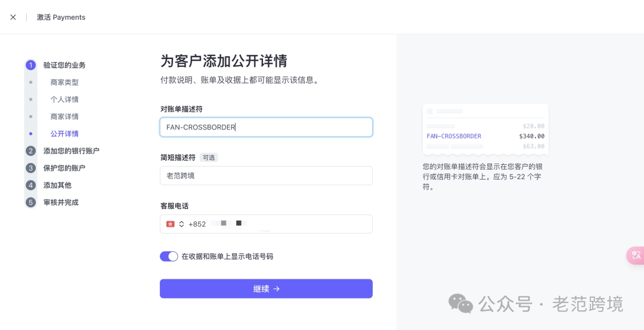Click the 客服电话 label

pyautogui.click(x=174, y=206)
